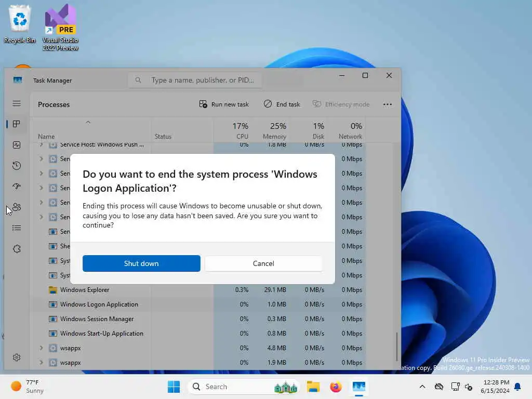Select the Windows Explorer process row
Screen dimensions: 532x399
click(x=198, y=290)
